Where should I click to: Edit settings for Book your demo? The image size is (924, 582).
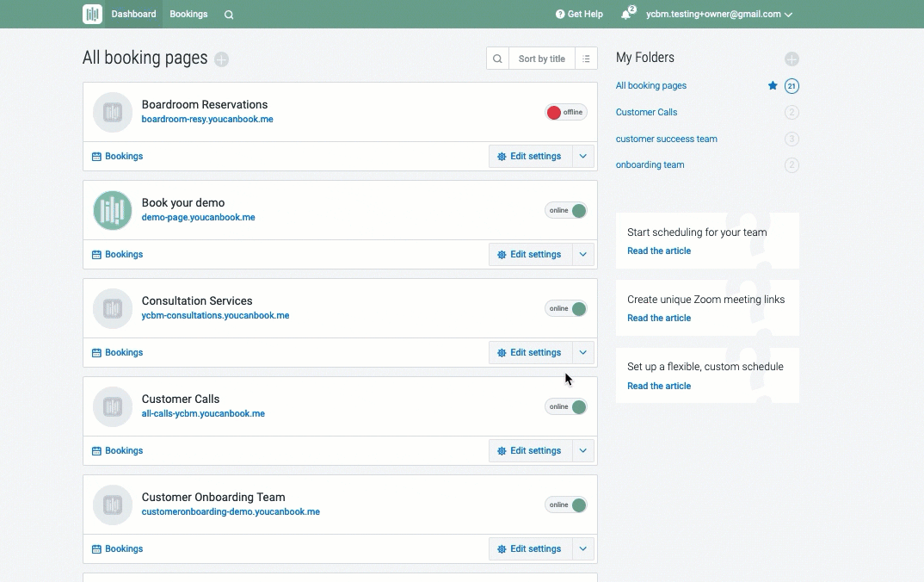tap(530, 254)
